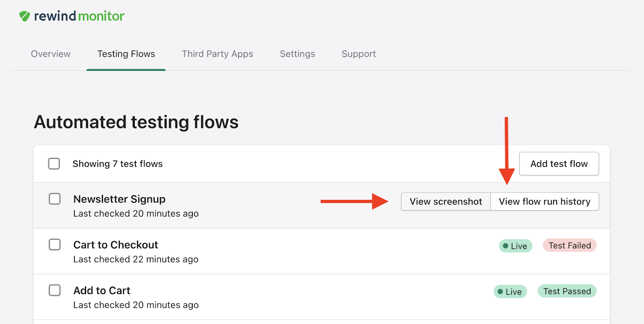Screen dimensions: 644x324
Task: Open the Settings menu item
Action: click(297, 54)
